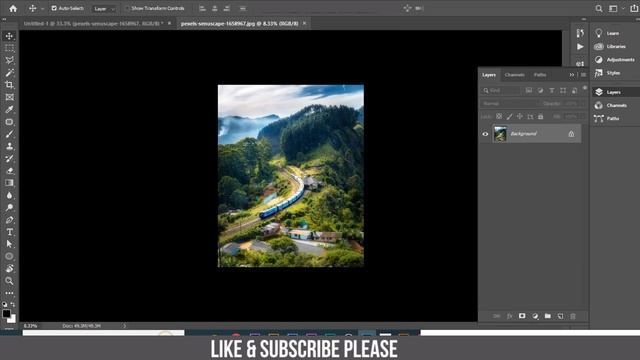Screen dimensions: 640x360
Task: Select the Lasso tool
Action: [x=9, y=60]
